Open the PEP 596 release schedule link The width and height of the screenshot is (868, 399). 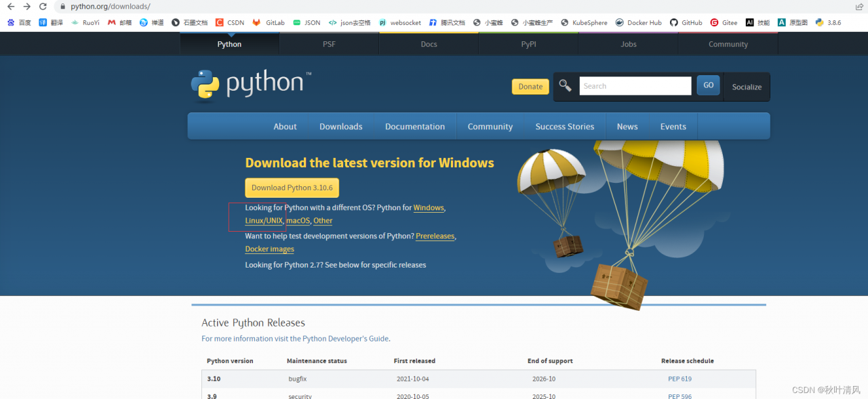(679, 396)
